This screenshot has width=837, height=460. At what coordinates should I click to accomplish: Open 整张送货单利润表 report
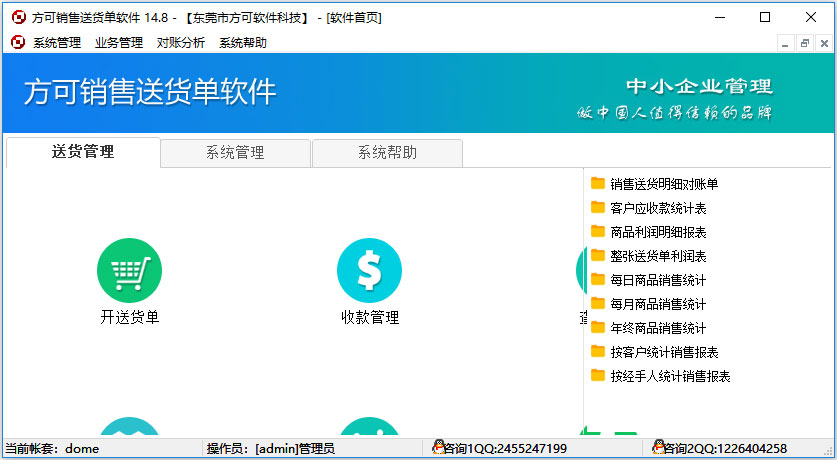pos(658,256)
